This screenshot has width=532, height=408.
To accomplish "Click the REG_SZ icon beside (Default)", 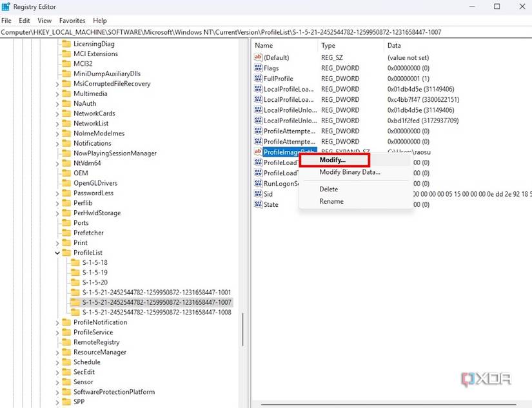I will [258, 57].
